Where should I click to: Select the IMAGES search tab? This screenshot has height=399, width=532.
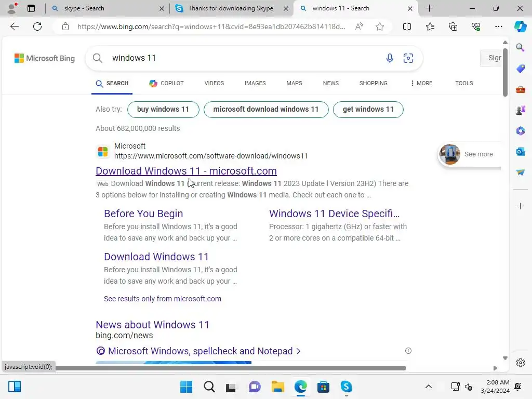[255, 83]
